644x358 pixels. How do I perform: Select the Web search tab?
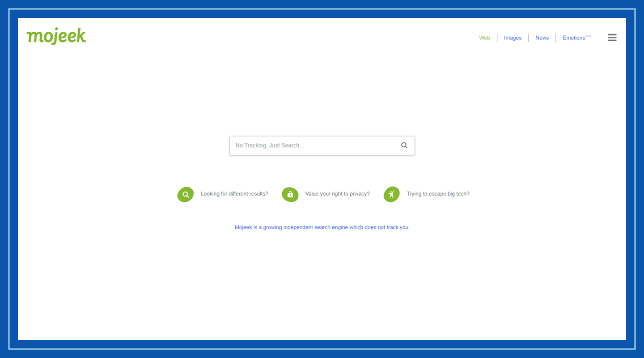click(484, 38)
